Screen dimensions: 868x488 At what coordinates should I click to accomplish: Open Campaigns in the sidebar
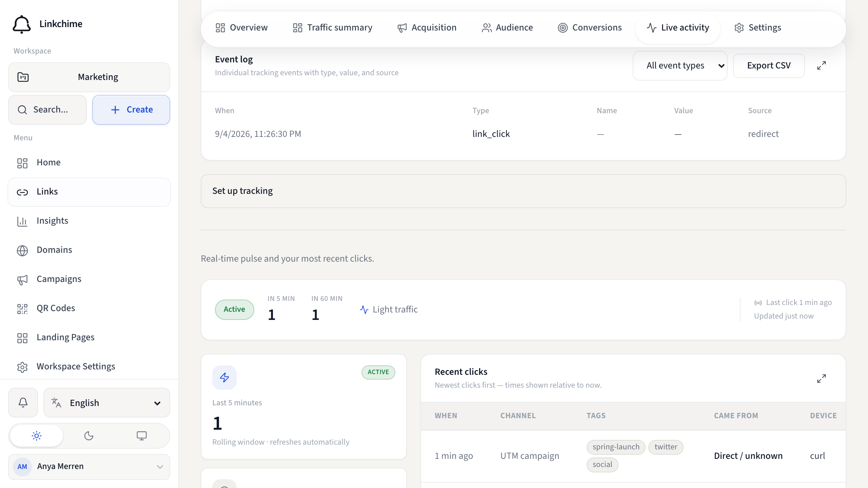(x=89, y=279)
